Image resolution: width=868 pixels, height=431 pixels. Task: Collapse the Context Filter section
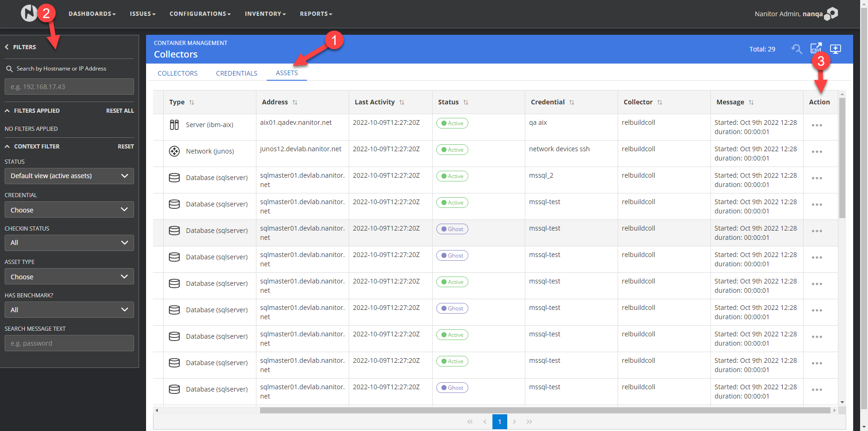tap(7, 147)
